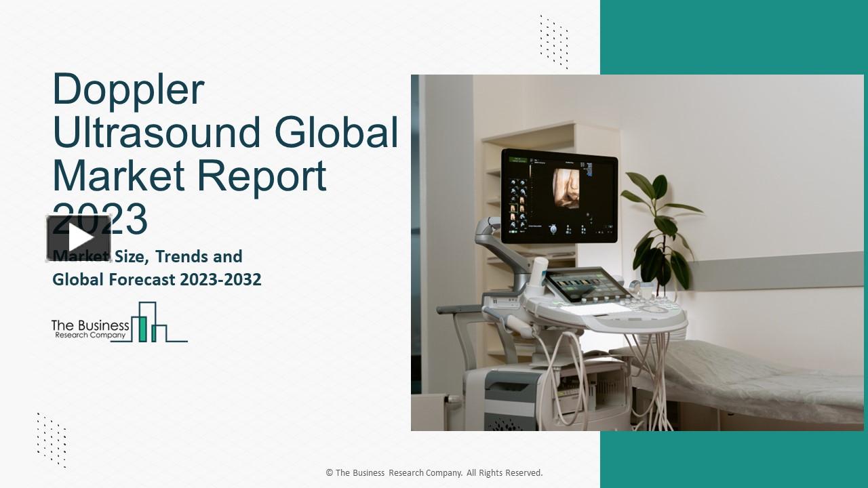
Task: Click the copyright notice at page bottom
Action: 433,472
